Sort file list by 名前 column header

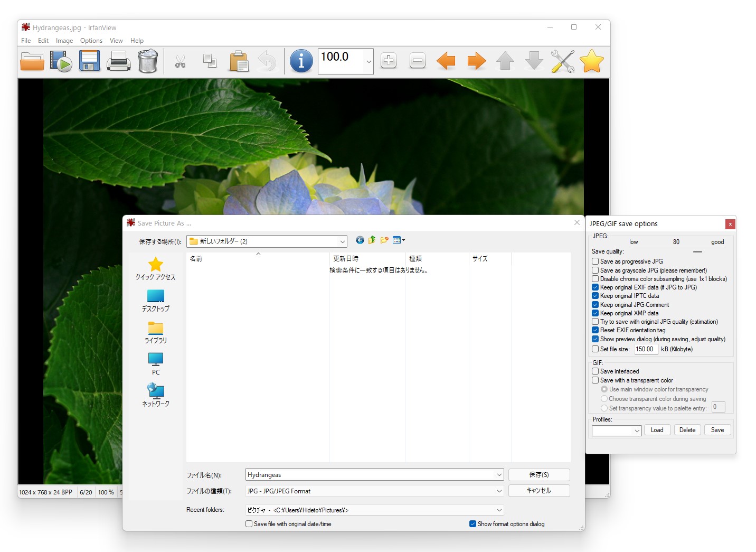point(258,258)
